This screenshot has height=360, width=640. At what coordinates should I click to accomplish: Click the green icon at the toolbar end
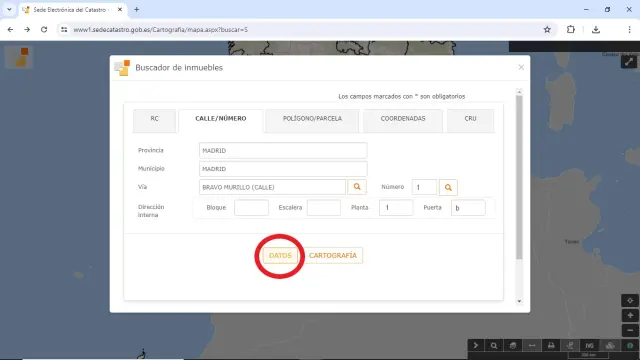point(630,345)
